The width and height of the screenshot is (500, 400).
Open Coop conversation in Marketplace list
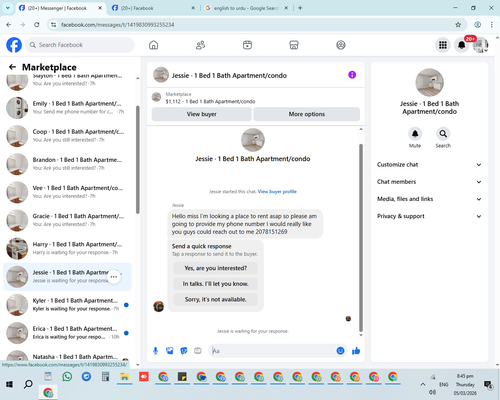[x=68, y=136]
